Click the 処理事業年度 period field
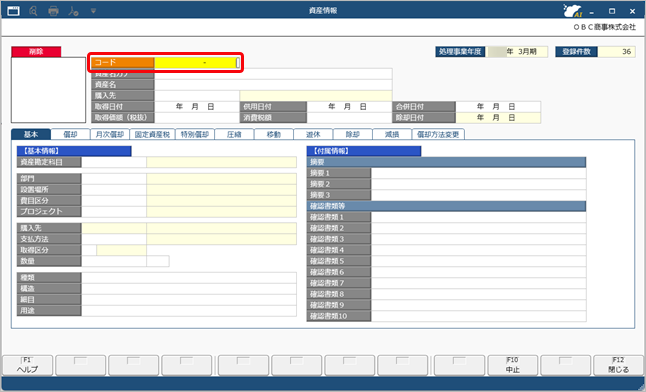Screen dimensions: 646x392 coord(517,52)
